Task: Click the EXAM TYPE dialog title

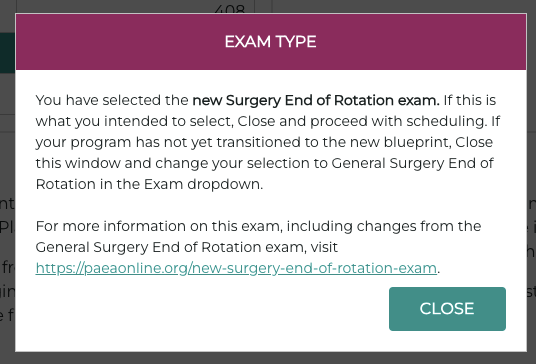Action: pos(270,42)
